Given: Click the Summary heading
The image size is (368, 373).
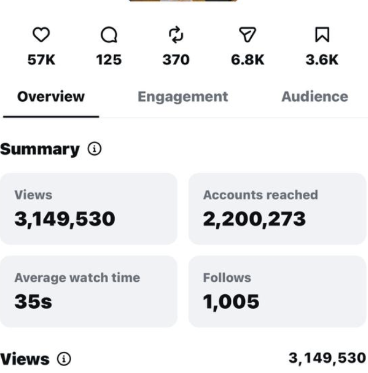Looking at the screenshot, I should click(x=40, y=149).
